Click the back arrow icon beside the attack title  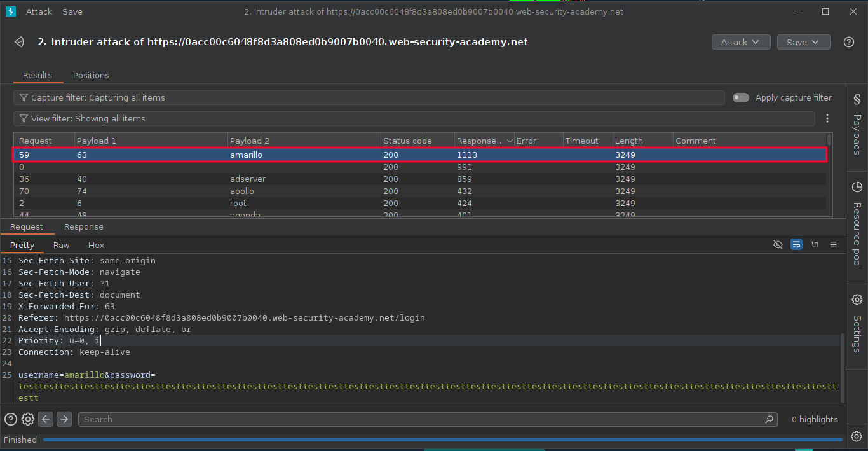[20, 42]
